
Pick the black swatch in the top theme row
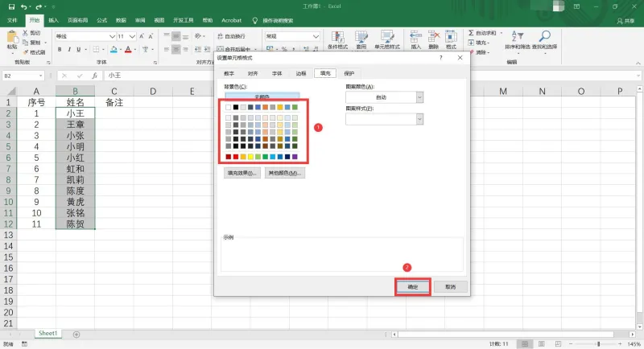click(x=236, y=108)
